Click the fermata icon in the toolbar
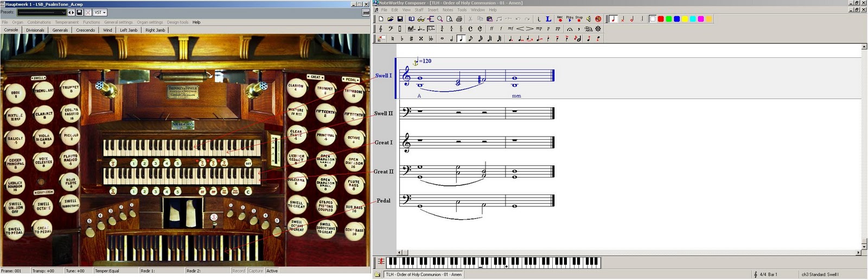The image size is (868, 280). [570, 29]
